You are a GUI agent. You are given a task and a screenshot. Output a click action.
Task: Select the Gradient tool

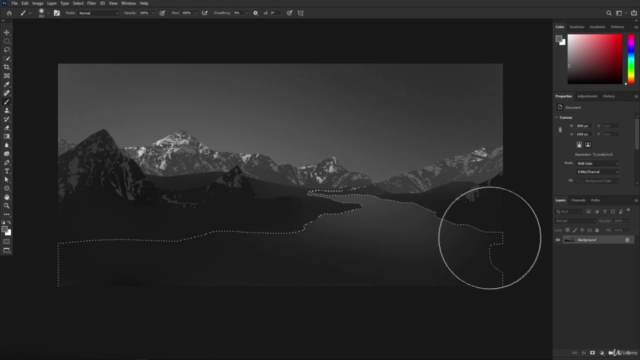click(x=7, y=136)
